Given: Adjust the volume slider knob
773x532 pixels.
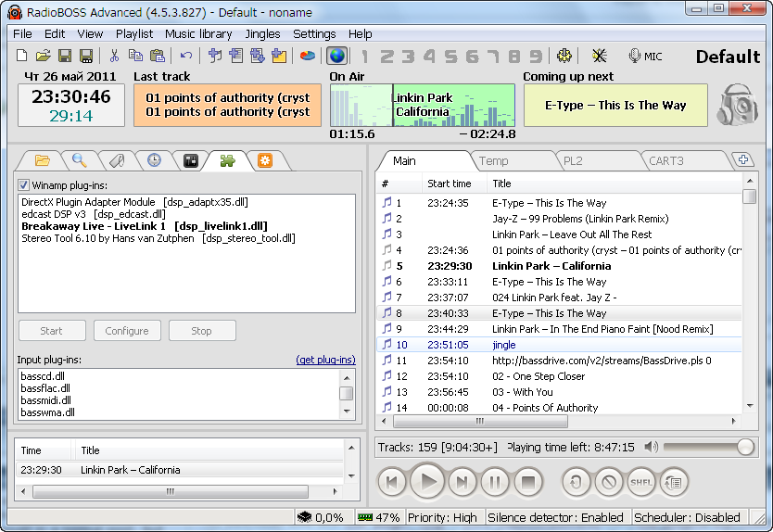Looking at the screenshot, I should click(745, 448).
